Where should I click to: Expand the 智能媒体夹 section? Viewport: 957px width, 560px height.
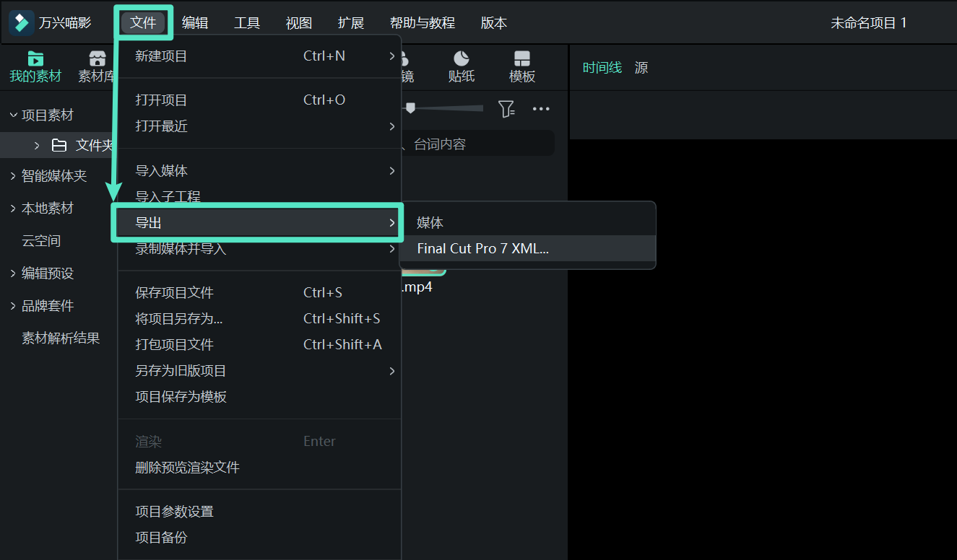[13, 176]
